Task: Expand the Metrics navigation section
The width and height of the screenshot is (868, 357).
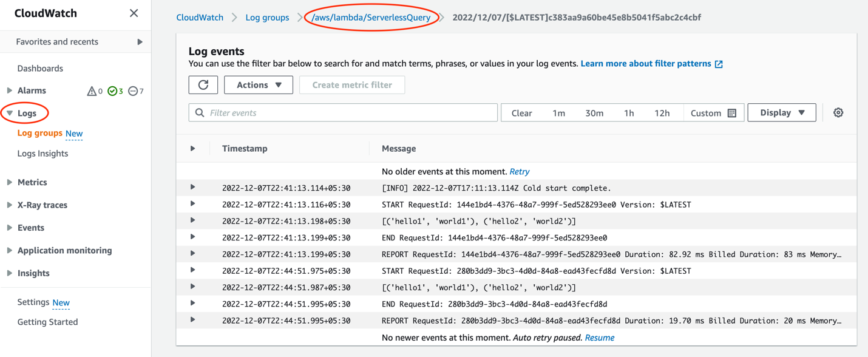Action: 10,182
